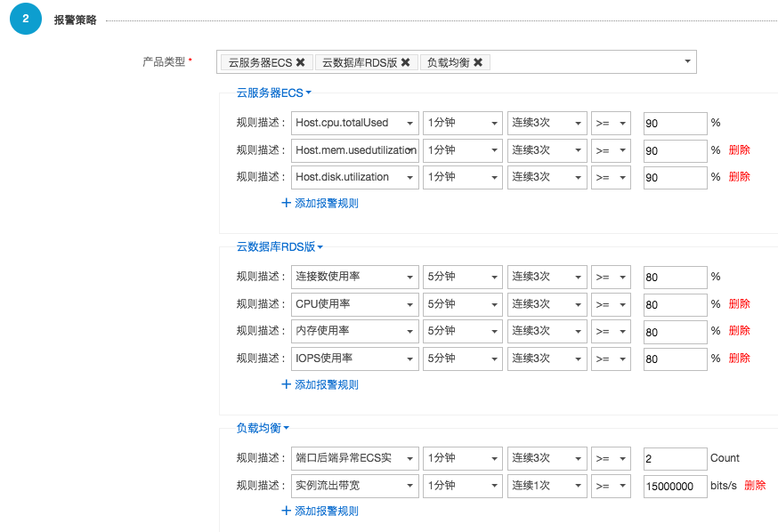This screenshot has height=532, width=778.
Task: Open the >= operator dropdown for Host.disk.utilization
Action: coord(611,177)
